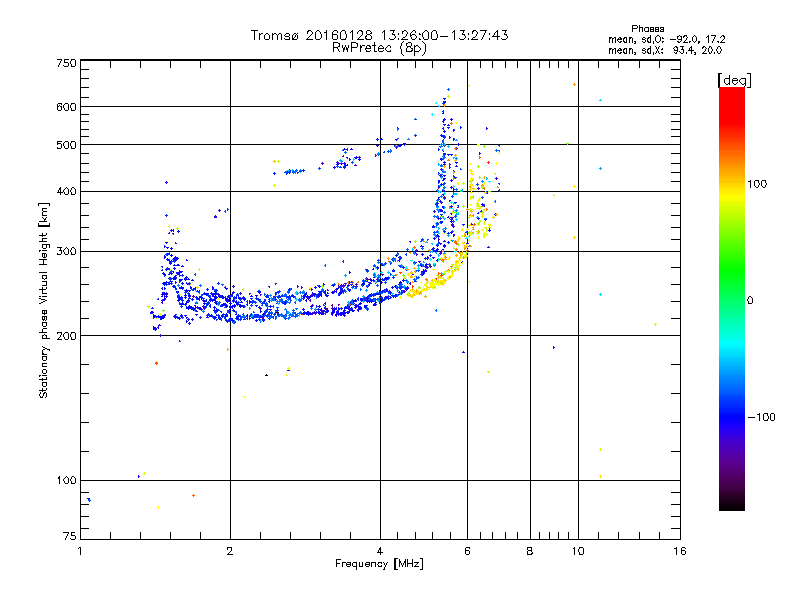Click the subtitle "RwPretec (8p)"
The height and width of the screenshot is (600, 800).
(379, 48)
